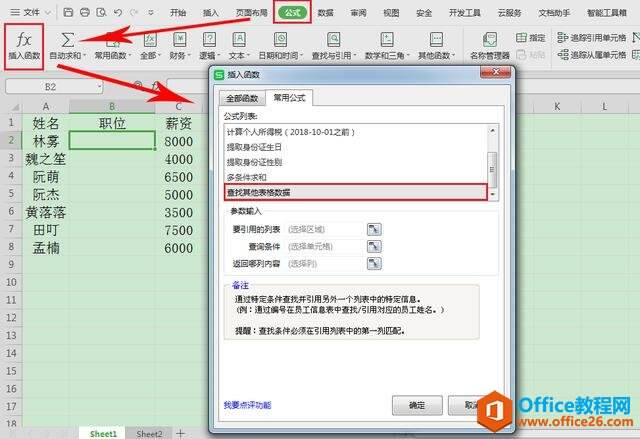Screen dimensions: 640x439
Task: Open the 我要点评功能 link
Action: tap(247, 405)
